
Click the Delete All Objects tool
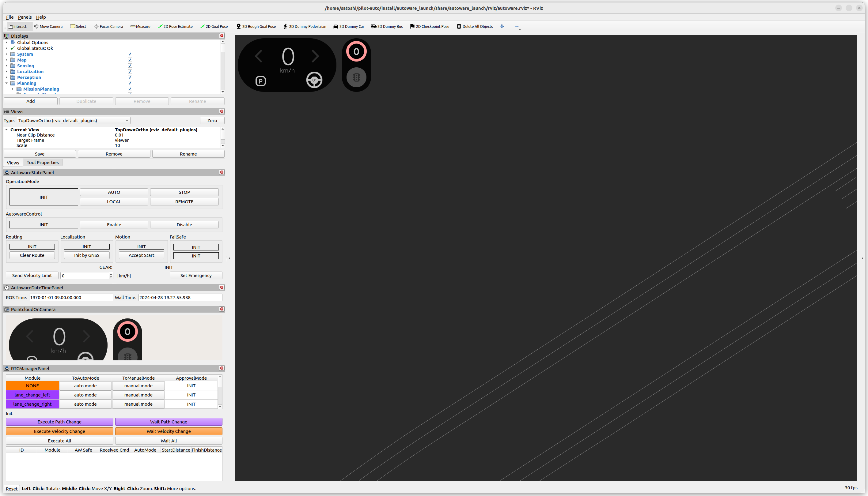(474, 26)
